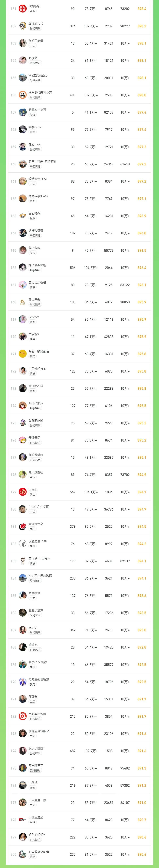Viewport: 159px width, 868px height.
Task: Click the 898.4 index score for rank 151
Action: [x=142, y=9]
